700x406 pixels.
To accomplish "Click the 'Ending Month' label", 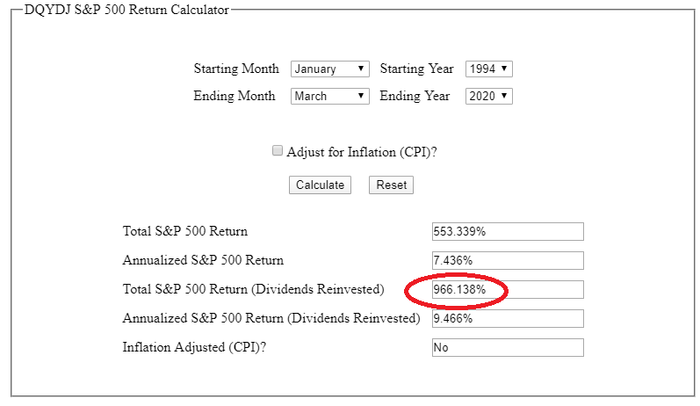I will 238,97.
